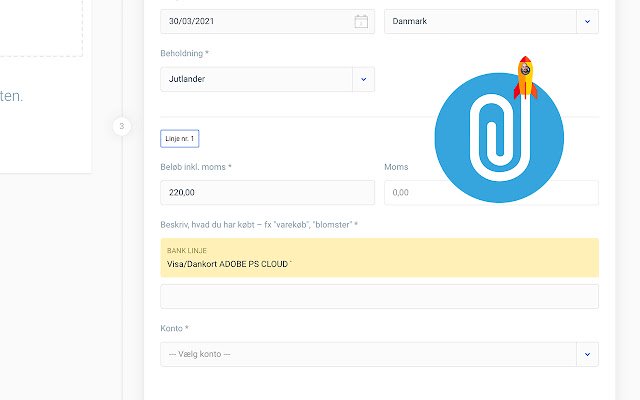Screen dimensions: 640x400
Task: Open the Jutlander Beholdning dropdown arrow
Action: pyautogui.click(x=363, y=79)
